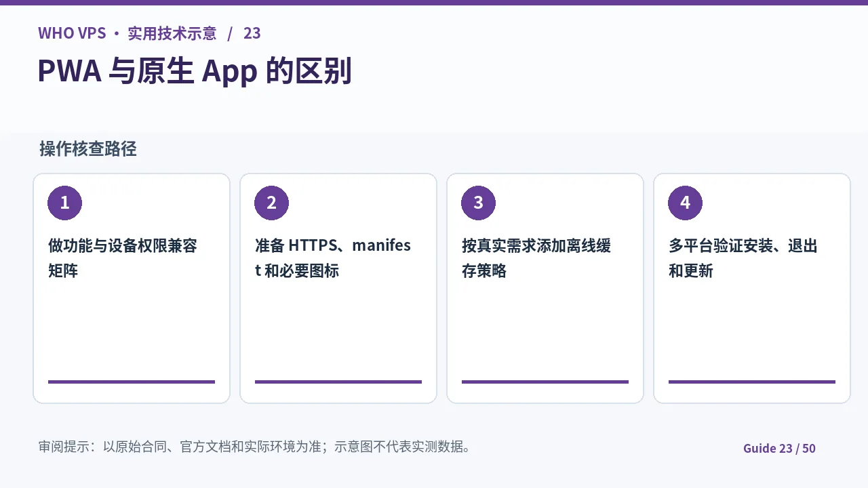Click the step 3 number badge

point(478,203)
